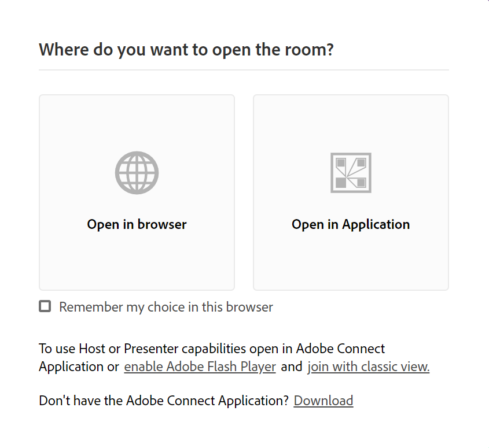Image resolution: width=489 pixels, height=448 pixels.
Task: Open the "enable Adobe Flash Player" link
Action: 200,366
